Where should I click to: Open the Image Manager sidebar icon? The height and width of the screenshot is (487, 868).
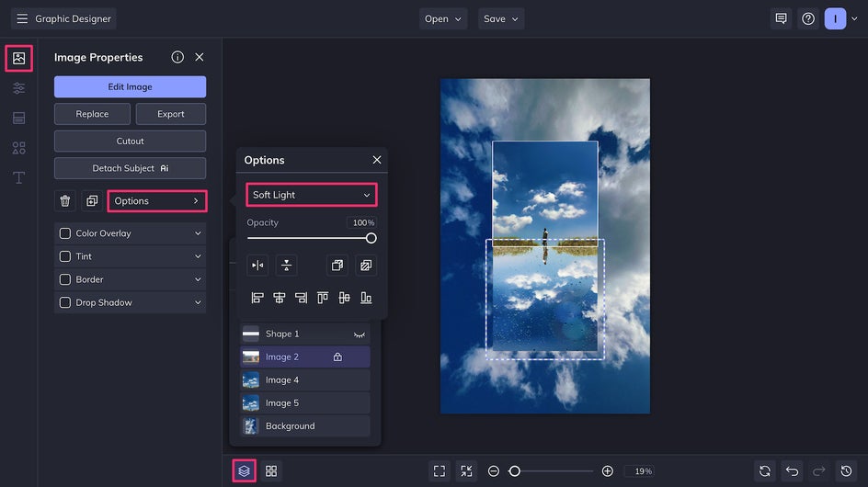[18, 59]
